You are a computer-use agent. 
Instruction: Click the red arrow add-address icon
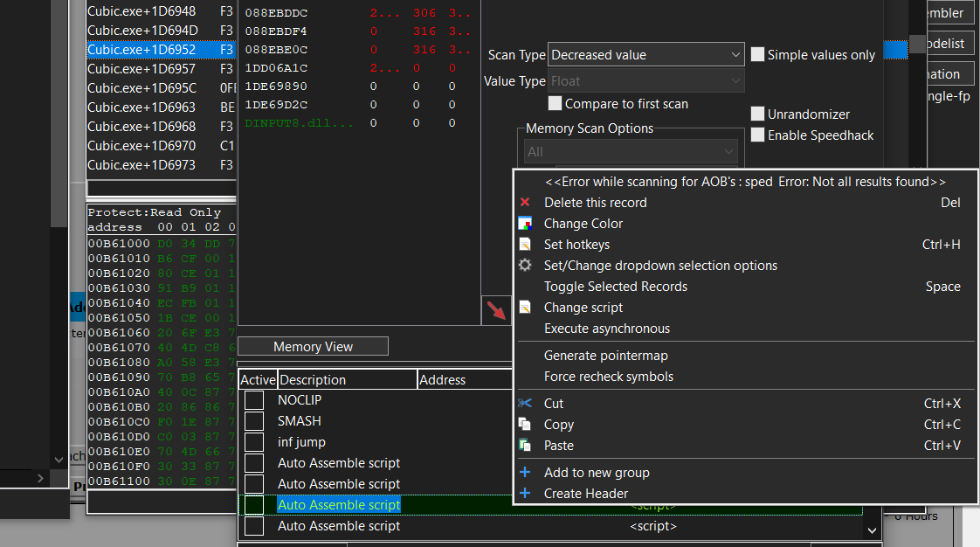coord(496,310)
